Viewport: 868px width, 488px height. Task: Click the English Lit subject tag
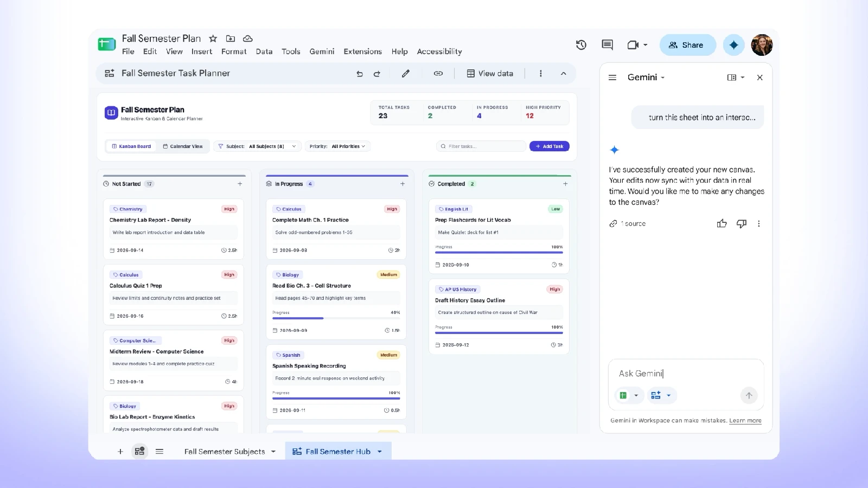pyautogui.click(x=454, y=209)
